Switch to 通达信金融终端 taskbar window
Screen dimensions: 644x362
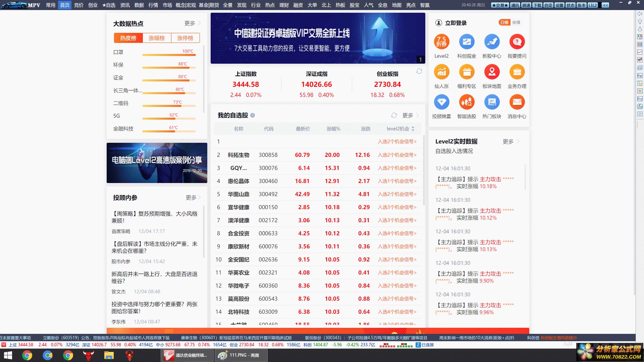coord(187,355)
